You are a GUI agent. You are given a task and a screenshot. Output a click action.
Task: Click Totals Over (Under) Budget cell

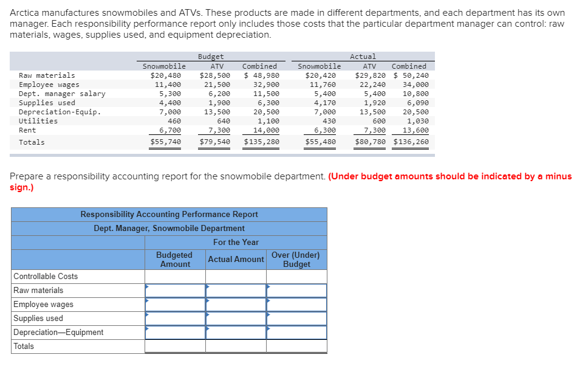click(x=296, y=346)
